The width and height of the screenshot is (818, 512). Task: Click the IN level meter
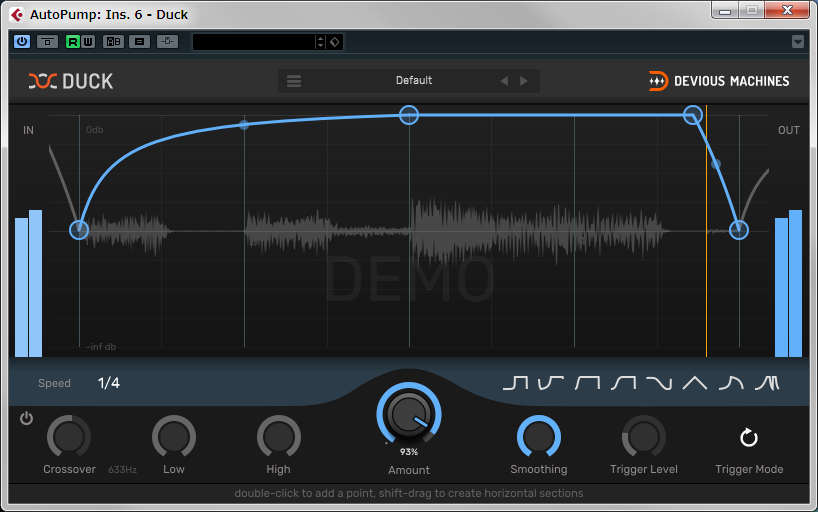pos(28,283)
